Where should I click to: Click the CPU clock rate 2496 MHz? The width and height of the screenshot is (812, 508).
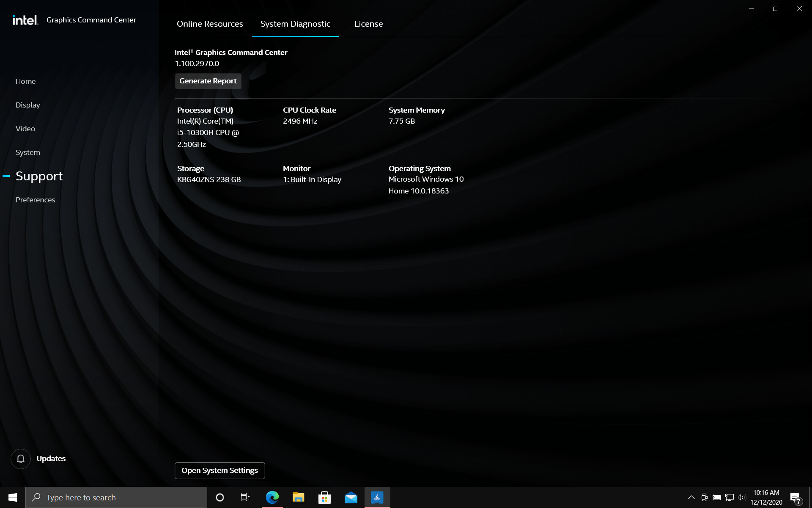coord(300,121)
